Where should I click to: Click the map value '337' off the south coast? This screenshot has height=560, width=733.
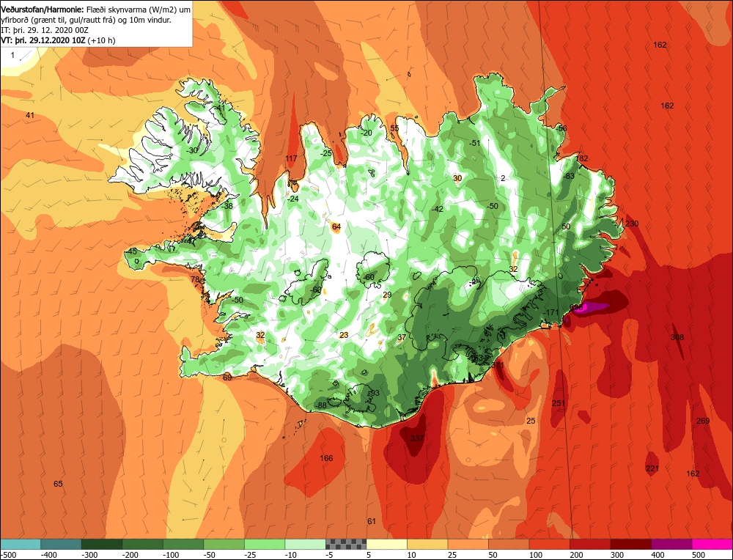click(417, 438)
